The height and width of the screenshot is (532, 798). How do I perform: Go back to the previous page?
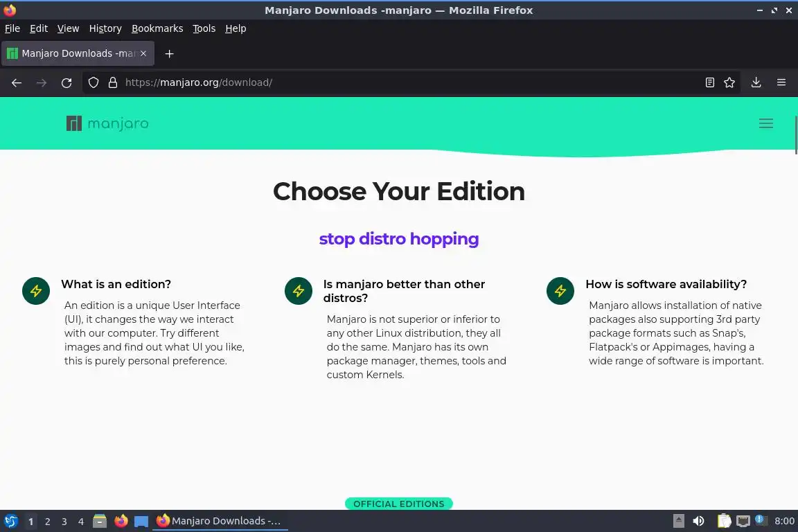(x=17, y=82)
